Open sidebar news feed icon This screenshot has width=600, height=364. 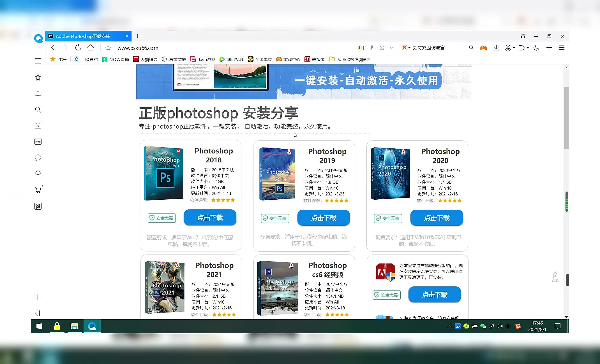[38, 61]
